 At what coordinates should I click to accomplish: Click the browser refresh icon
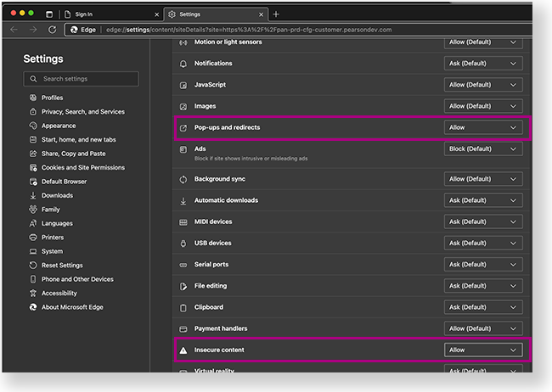(53, 29)
